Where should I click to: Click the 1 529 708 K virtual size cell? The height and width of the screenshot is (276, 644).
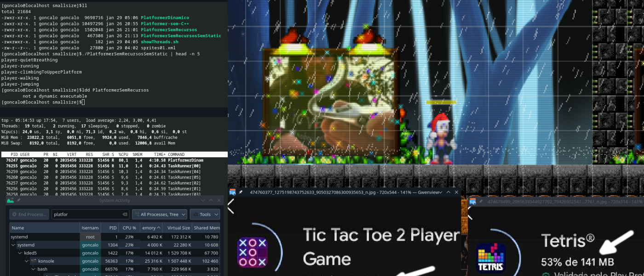[177, 253]
